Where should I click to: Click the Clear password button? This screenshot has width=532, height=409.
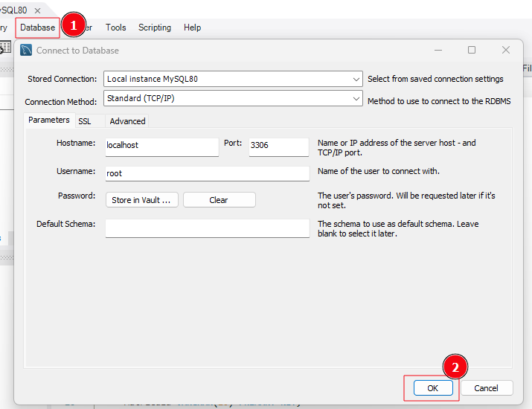219,200
